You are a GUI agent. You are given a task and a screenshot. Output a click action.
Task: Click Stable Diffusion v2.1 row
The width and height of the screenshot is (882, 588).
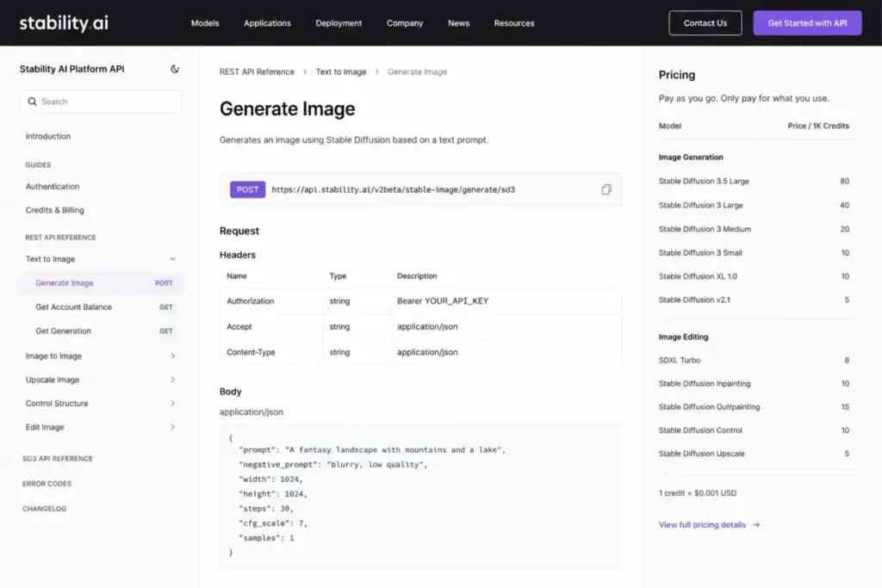754,300
